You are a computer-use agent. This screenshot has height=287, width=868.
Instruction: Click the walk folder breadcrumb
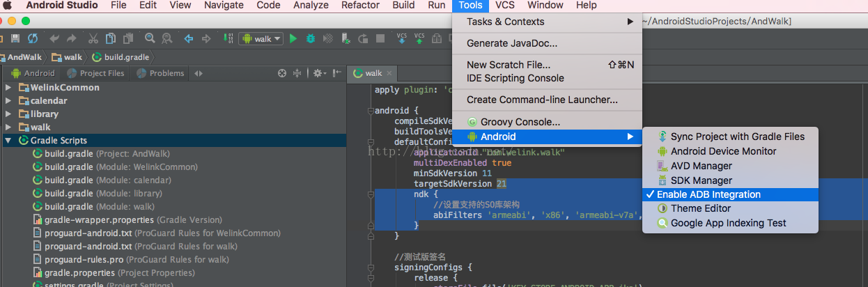[x=67, y=57]
